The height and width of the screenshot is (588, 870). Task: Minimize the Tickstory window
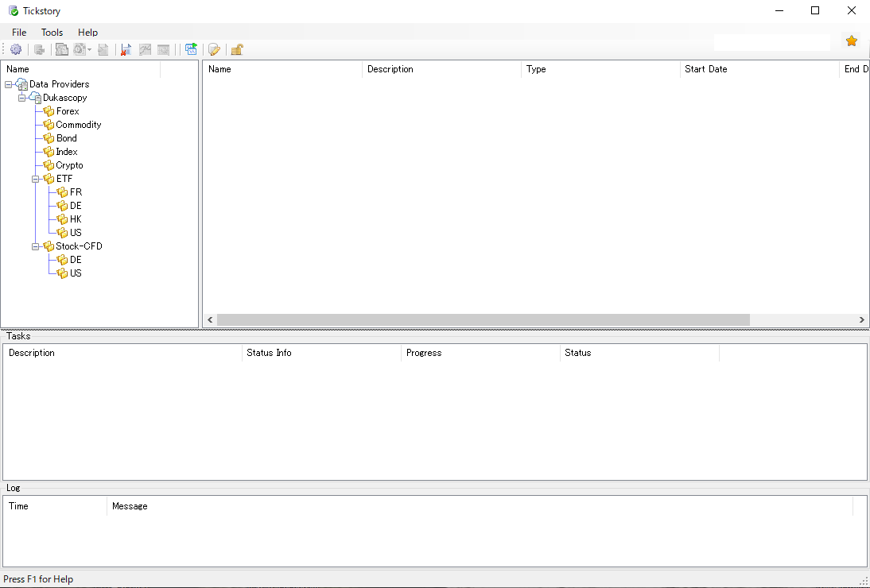[779, 10]
